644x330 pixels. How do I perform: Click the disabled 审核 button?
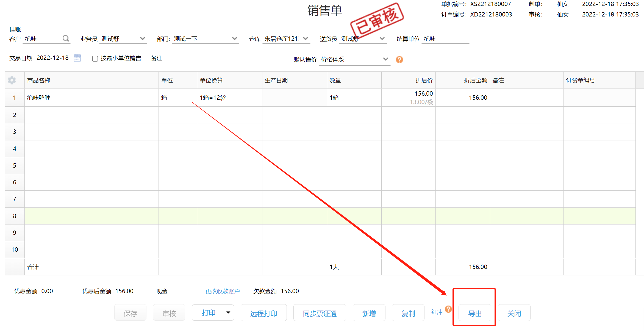pyautogui.click(x=169, y=313)
